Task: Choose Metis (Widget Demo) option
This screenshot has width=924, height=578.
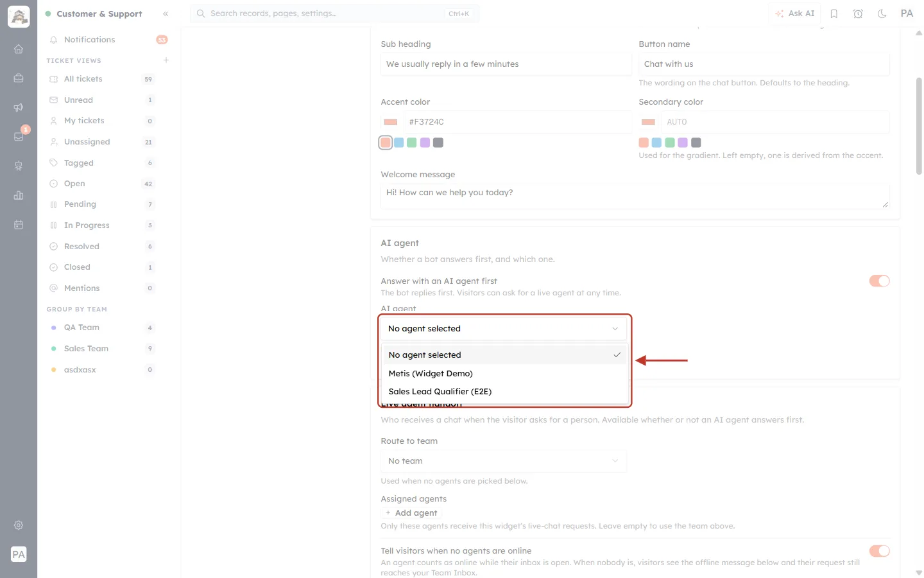Action: (x=505, y=373)
